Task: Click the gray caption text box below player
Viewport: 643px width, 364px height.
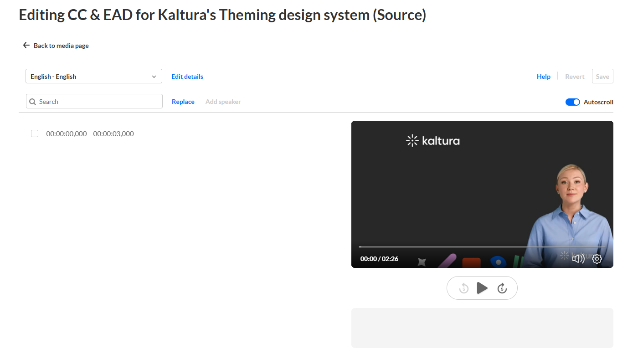Action: pyautogui.click(x=482, y=328)
